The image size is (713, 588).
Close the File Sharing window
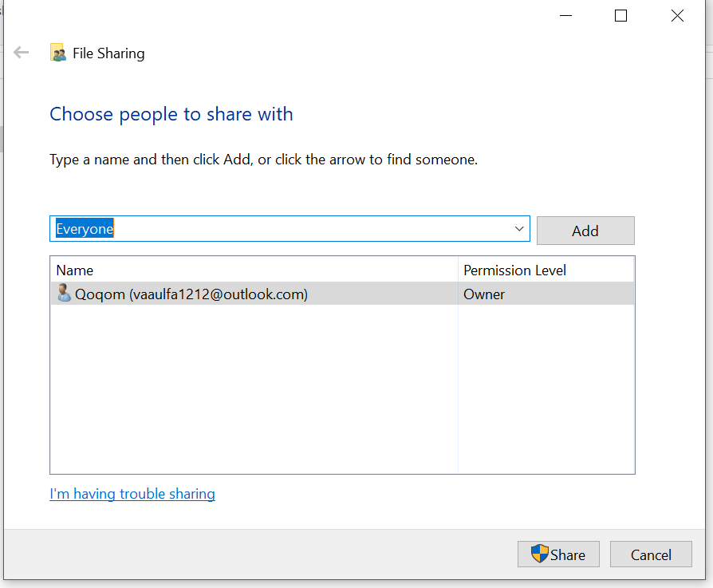point(677,16)
